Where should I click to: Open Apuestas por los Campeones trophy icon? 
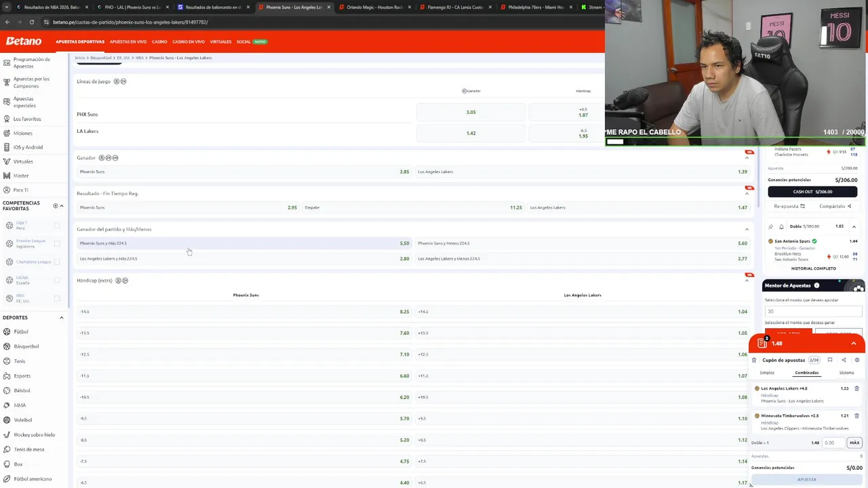click(7, 82)
